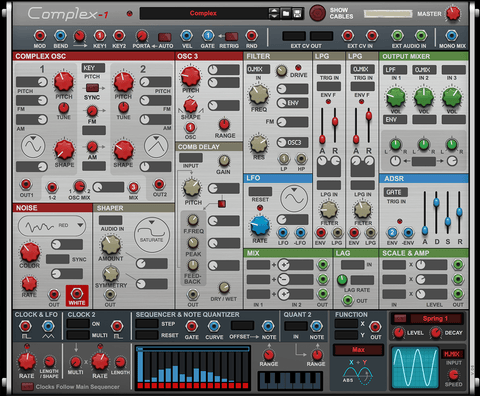Open oscillator 1 sine waveform selector
This screenshot has width=480, height=396.
33,146
